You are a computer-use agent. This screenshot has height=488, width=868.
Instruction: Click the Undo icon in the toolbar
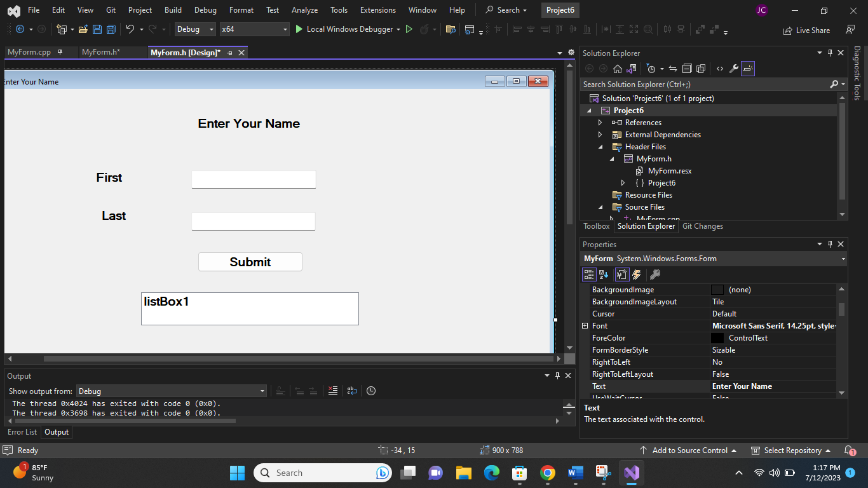[x=130, y=30]
